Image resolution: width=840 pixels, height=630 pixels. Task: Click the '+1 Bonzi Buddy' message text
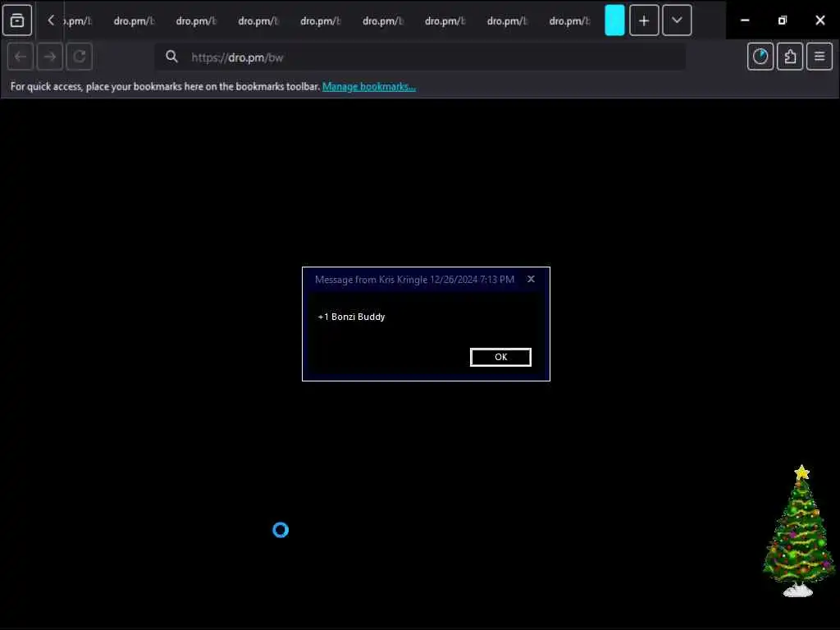[x=351, y=317]
